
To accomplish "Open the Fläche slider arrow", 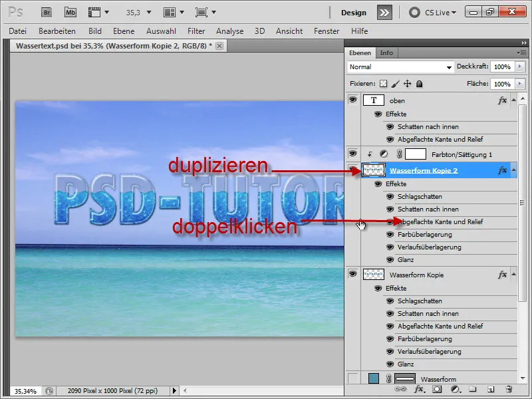I will (x=520, y=84).
